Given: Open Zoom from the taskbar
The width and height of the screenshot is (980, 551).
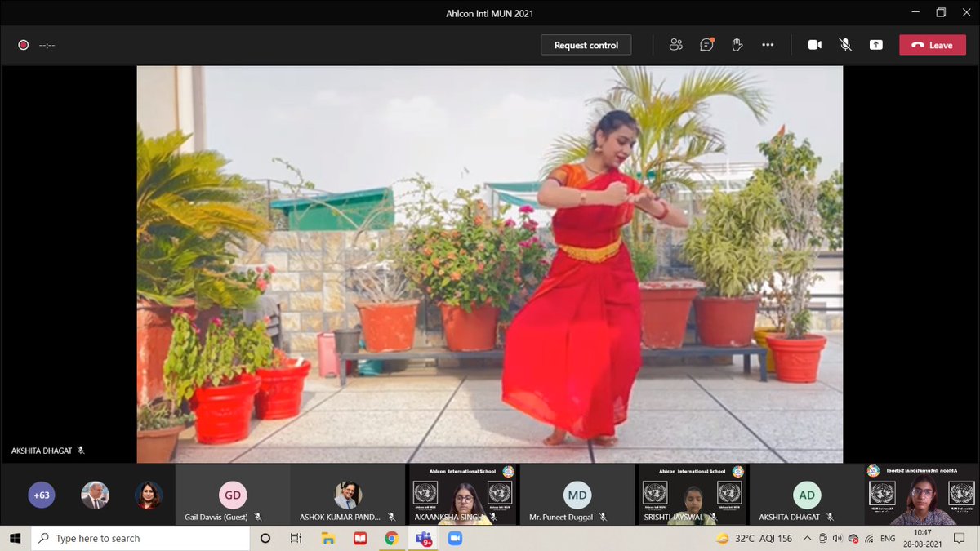Looking at the screenshot, I should point(454,538).
